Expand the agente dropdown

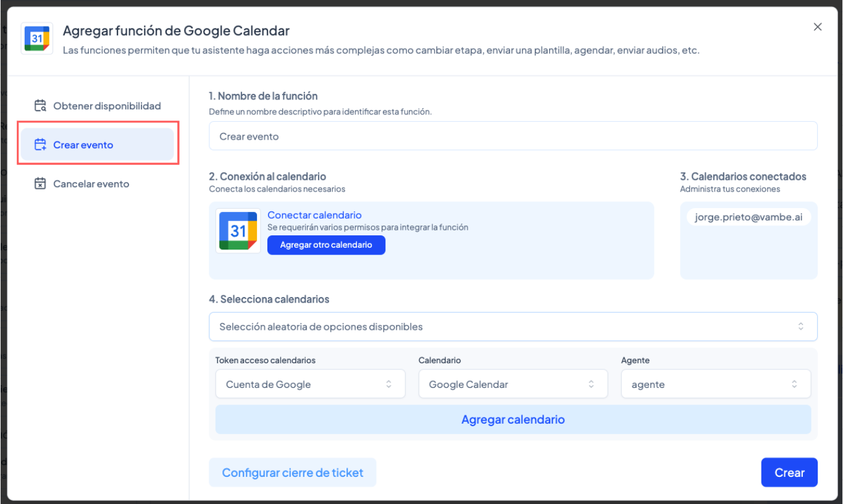pos(715,384)
